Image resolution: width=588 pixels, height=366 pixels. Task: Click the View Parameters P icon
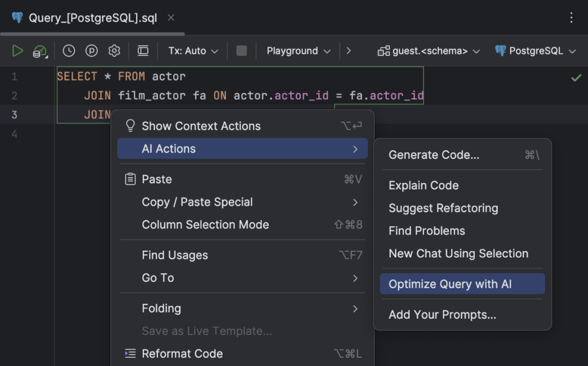point(91,51)
